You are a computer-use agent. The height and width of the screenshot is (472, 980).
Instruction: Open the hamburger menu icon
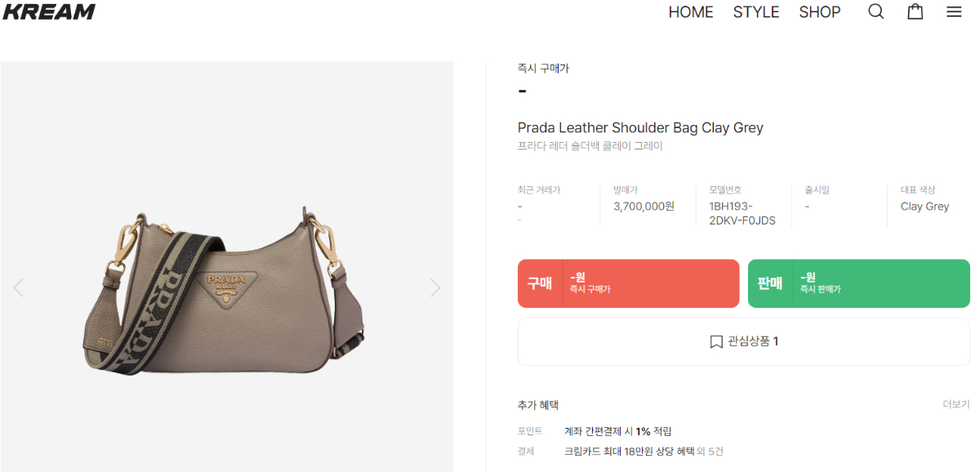pyautogui.click(x=954, y=11)
